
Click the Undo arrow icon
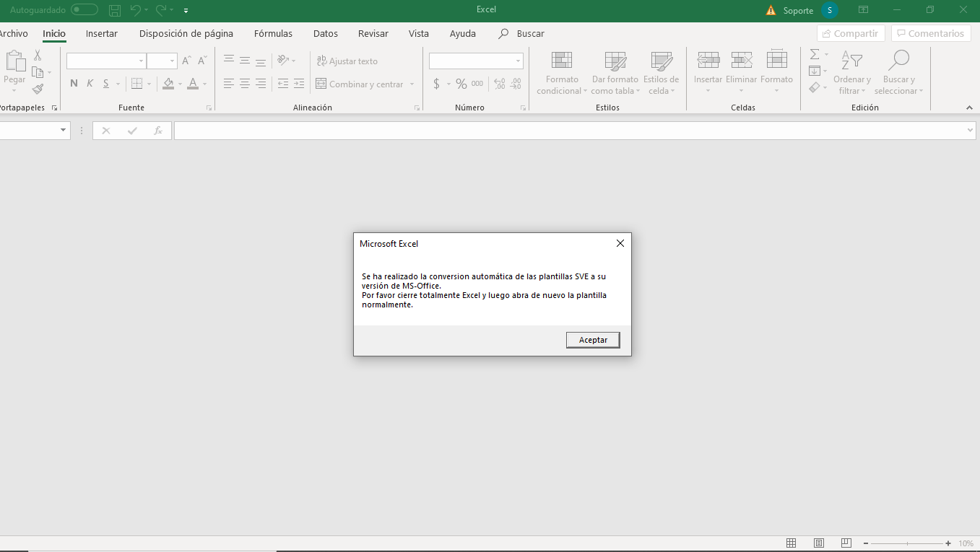[x=135, y=10]
